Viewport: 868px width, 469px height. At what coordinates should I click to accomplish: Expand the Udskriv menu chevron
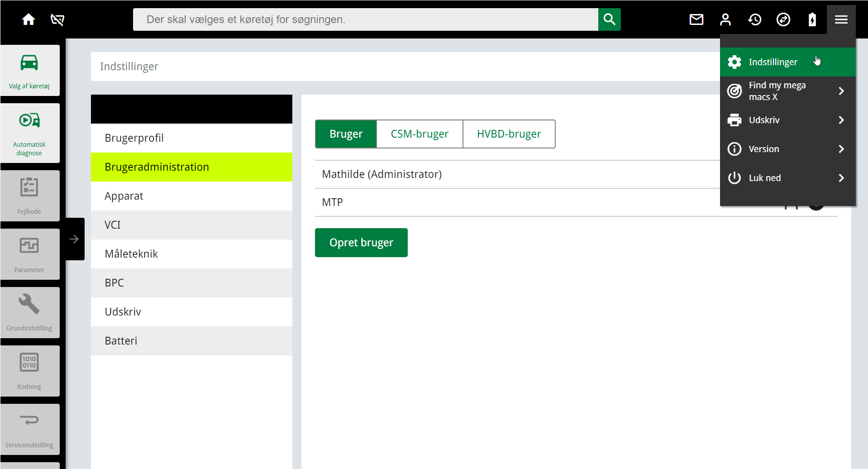pos(841,120)
